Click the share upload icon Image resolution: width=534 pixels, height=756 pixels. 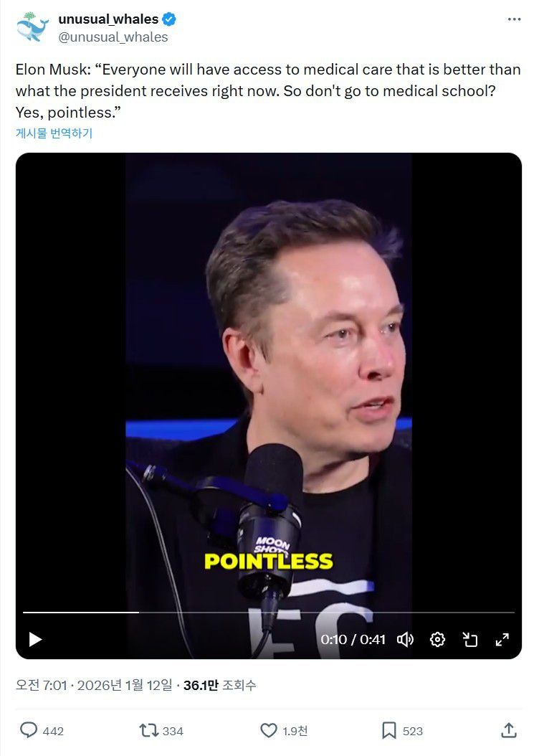point(509,730)
